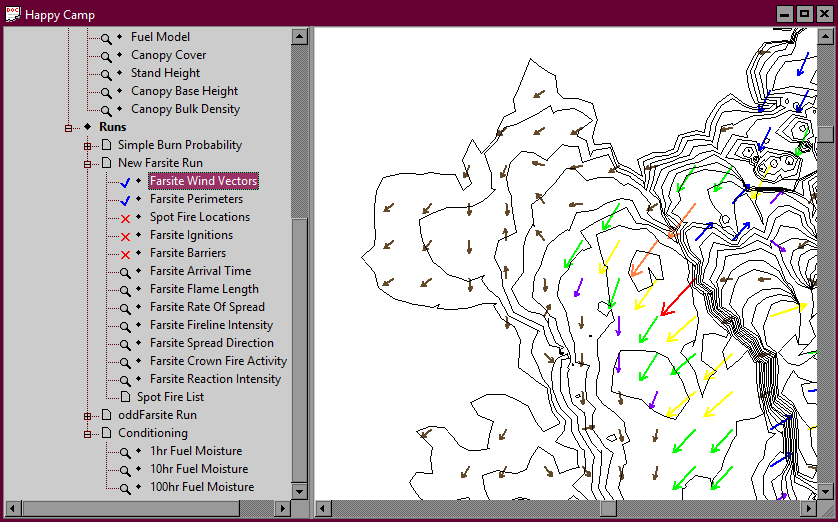Toggle red X for Spot Fire Locations
This screenshot has height=522, width=838.
point(125,219)
